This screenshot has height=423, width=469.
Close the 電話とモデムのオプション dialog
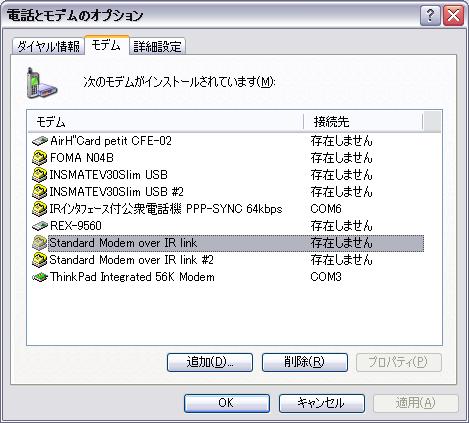[x=453, y=15]
